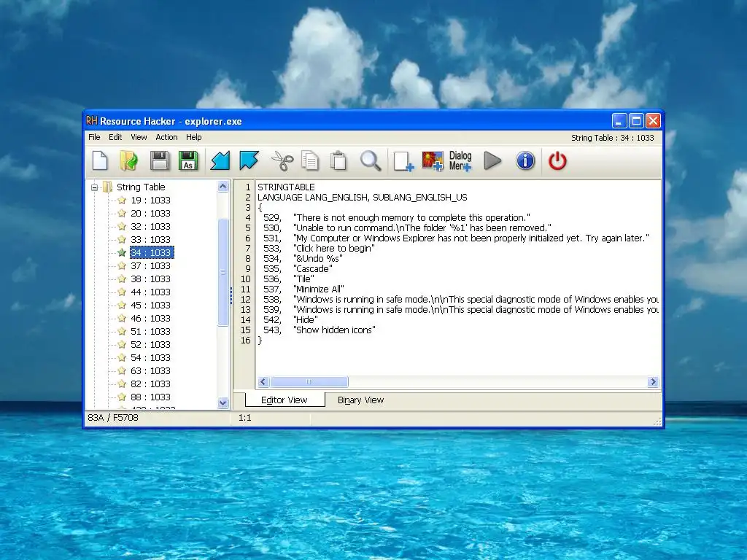Click the String Table folder icon

click(x=108, y=187)
